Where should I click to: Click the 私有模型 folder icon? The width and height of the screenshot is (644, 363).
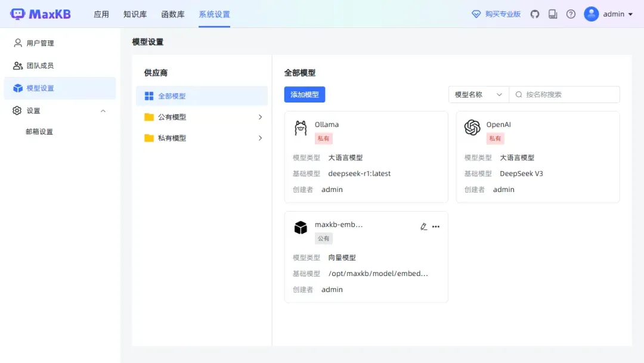[149, 138]
